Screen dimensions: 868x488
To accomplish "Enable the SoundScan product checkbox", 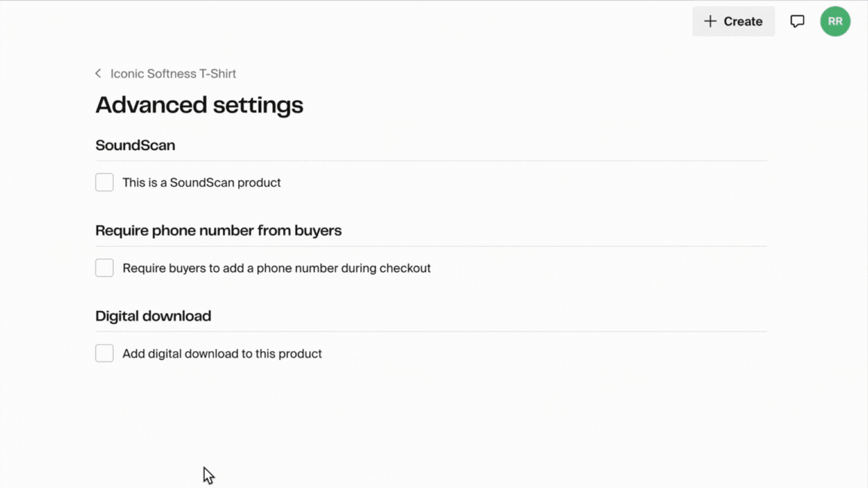I will click(105, 183).
